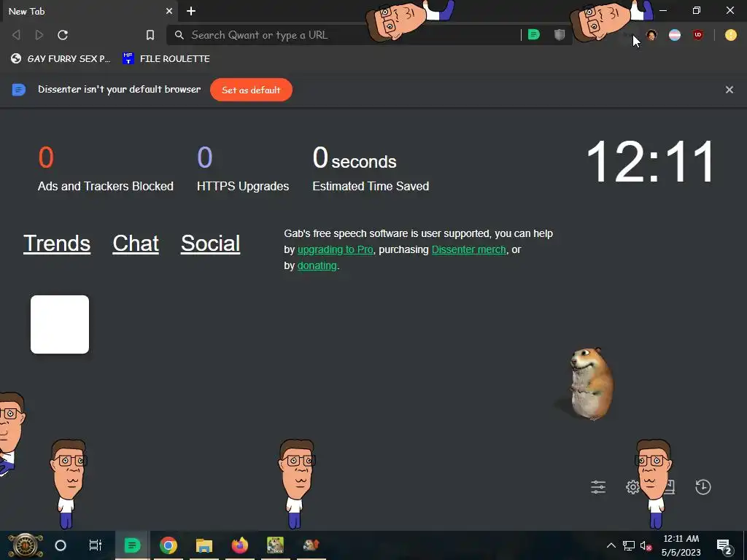
Task: Click the muted volume icon in tray
Action: [646, 545]
